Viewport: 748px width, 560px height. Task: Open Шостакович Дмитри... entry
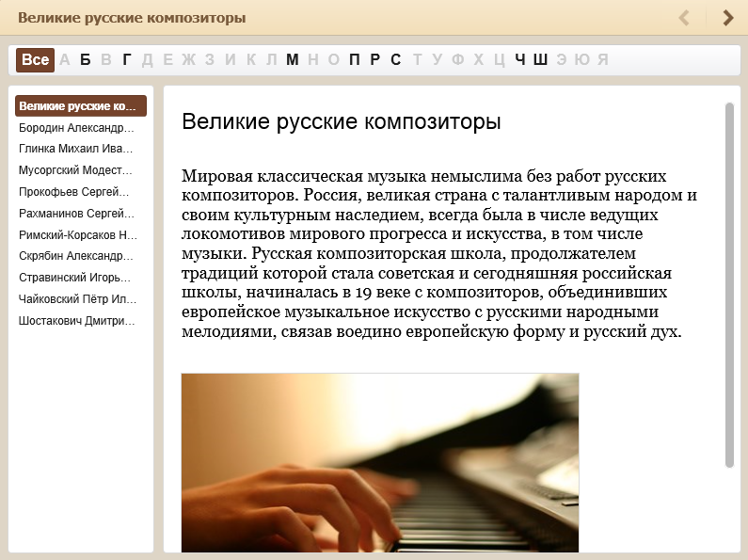[x=77, y=321]
